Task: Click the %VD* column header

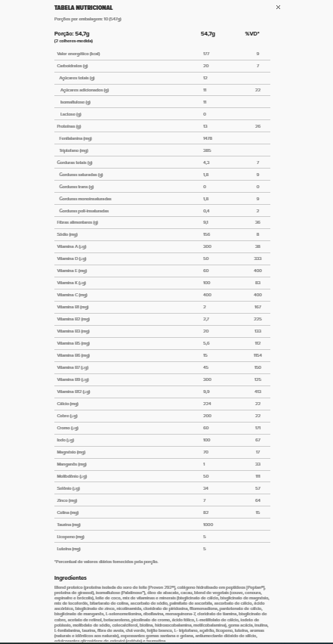Action: 252,34
